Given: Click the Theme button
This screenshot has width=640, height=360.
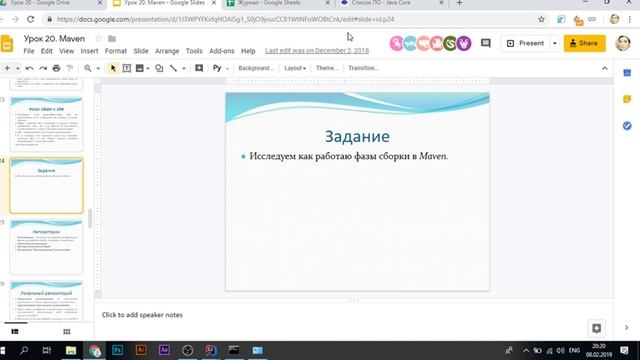Looking at the screenshot, I should (327, 68).
